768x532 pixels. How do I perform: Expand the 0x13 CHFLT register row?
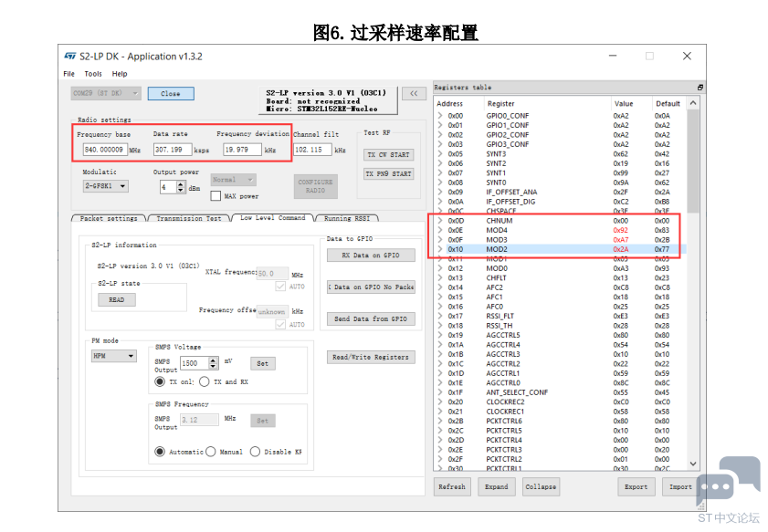440,277
